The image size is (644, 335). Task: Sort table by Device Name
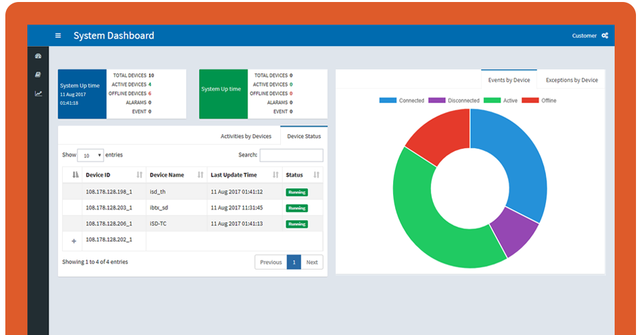pyautogui.click(x=176, y=175)
